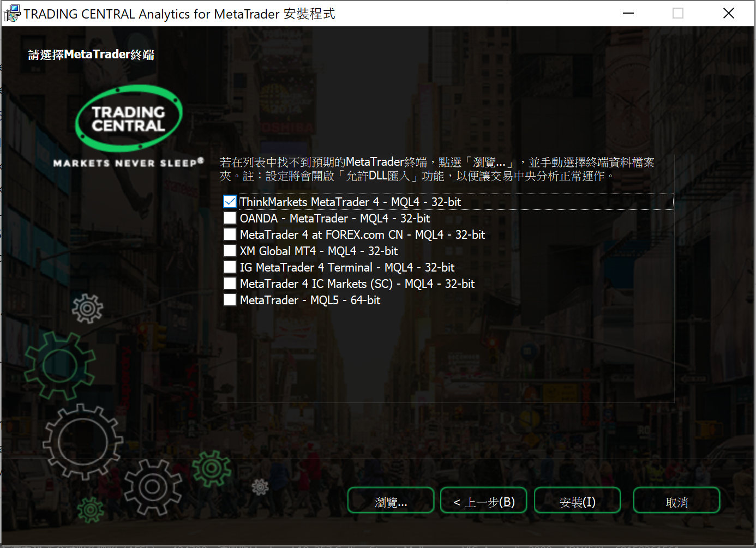Cancel setup with 取消 button
The image size is (756, 548).
pyautogui.click(x=676, y=501)
